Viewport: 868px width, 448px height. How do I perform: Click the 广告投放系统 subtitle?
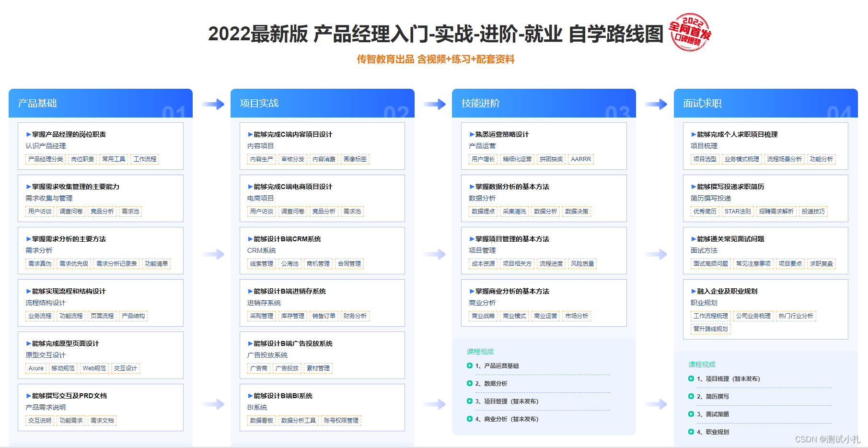(x=267, y=355)
